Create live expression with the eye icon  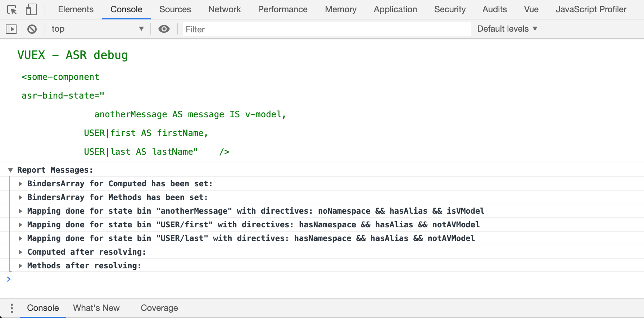point(164,29)
